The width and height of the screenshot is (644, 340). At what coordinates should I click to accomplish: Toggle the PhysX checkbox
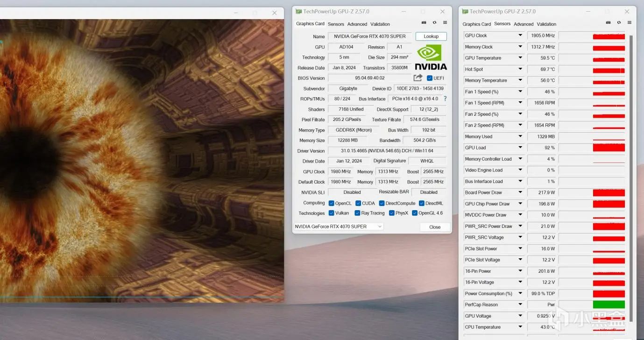pos(392,213)
